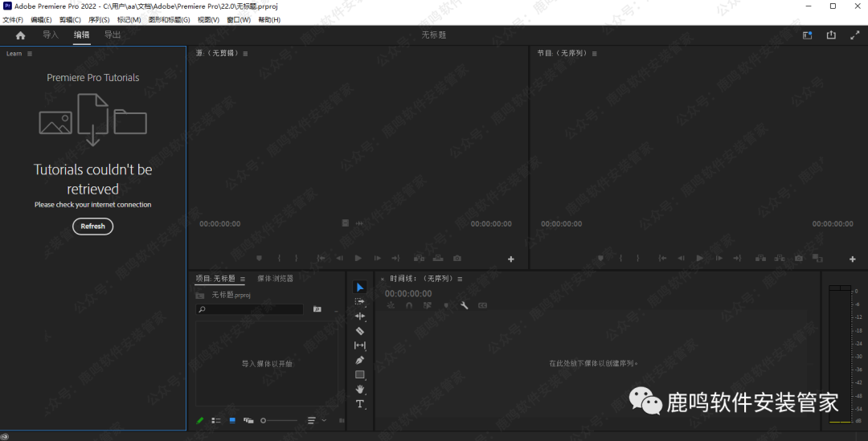
Task: Click Go to Out in Program monitor
Action: pos(737,259)
